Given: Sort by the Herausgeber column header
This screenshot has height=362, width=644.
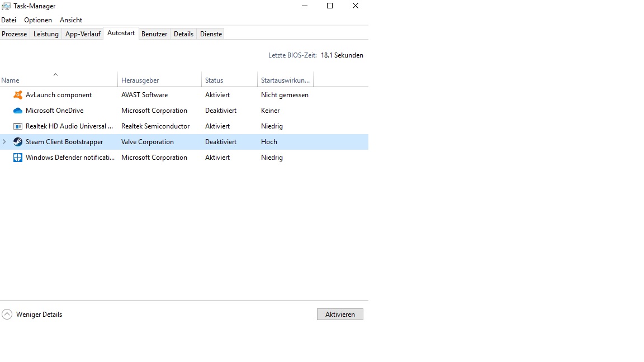Looking at the screenshot, I should pos(159,80).
